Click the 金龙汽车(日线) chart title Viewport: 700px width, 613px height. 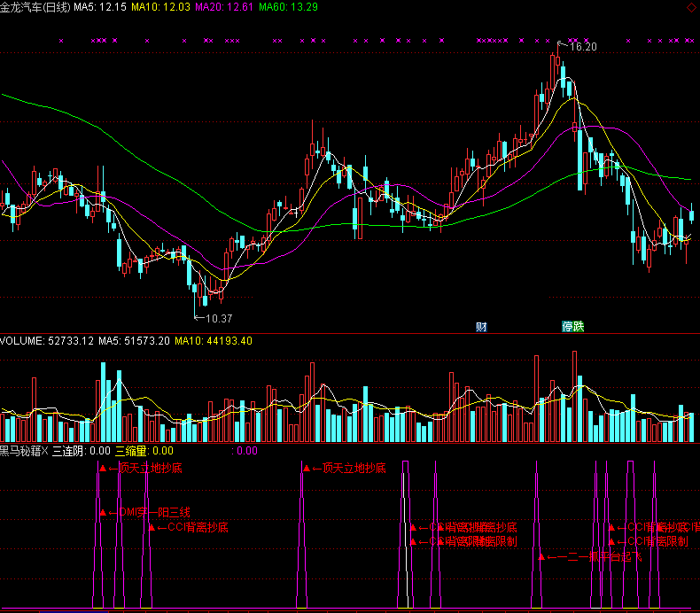pos(35,7)
